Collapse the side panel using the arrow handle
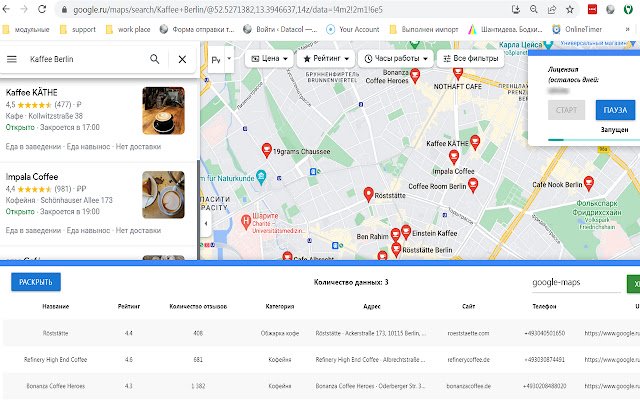Image resolution: width=640 pixels, height=400 pixels. (x=206, y=223)
